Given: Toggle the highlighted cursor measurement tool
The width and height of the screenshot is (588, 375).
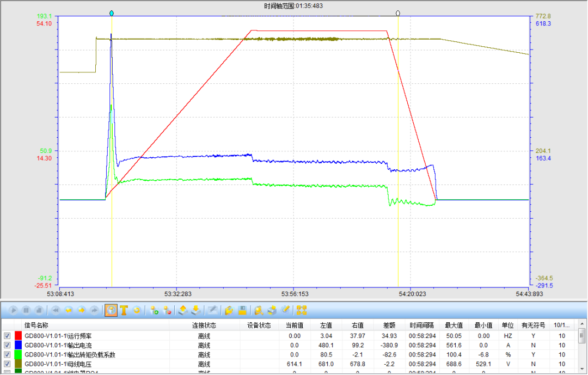Looking at the screenshot, I should tap(111, 310).
